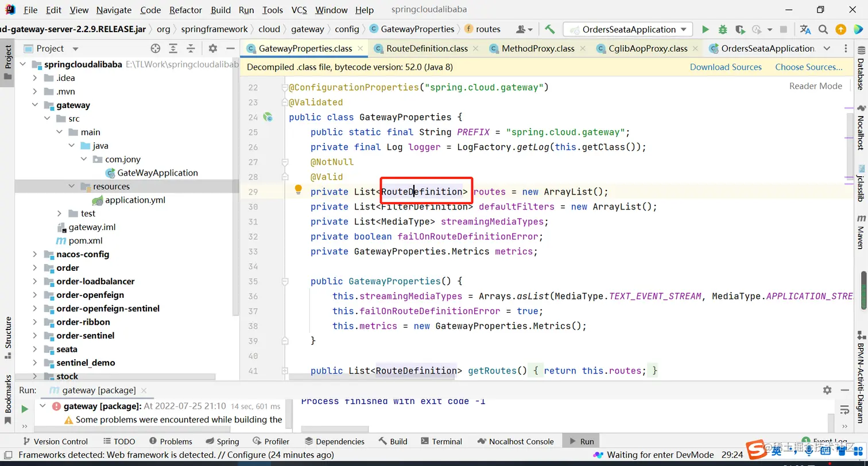Click the Build Project hammer icon
Screen dimensions: 868x466
(x=550, y=29)
